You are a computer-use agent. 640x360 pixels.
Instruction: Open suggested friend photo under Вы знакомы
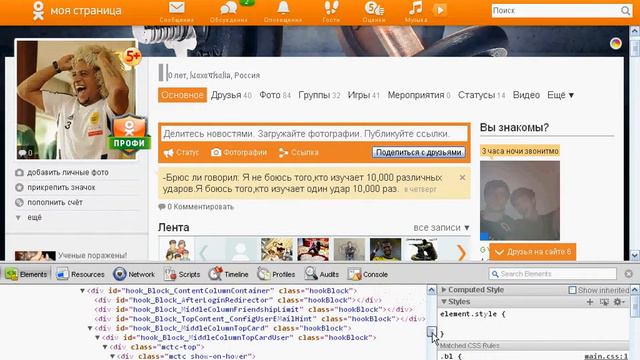pos(520,200)
